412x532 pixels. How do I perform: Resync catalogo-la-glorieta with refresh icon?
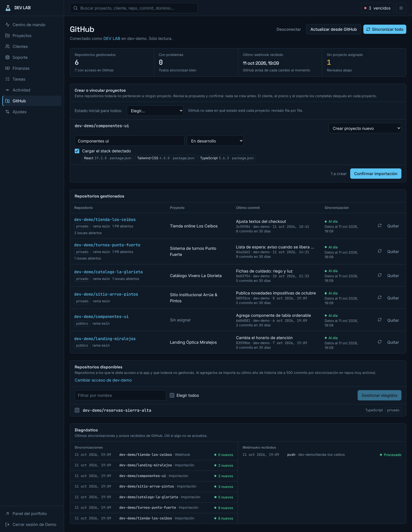[380, 275]
